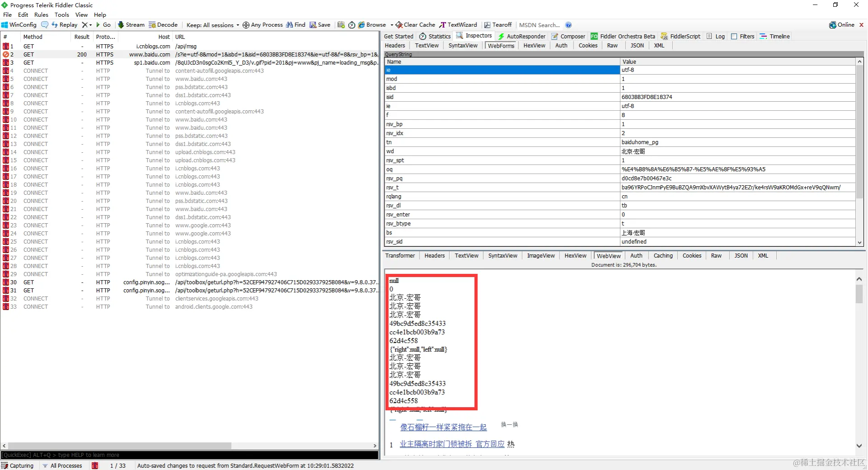Open the Log tab
Screen dimensions: 868x470
click(716, 36)
